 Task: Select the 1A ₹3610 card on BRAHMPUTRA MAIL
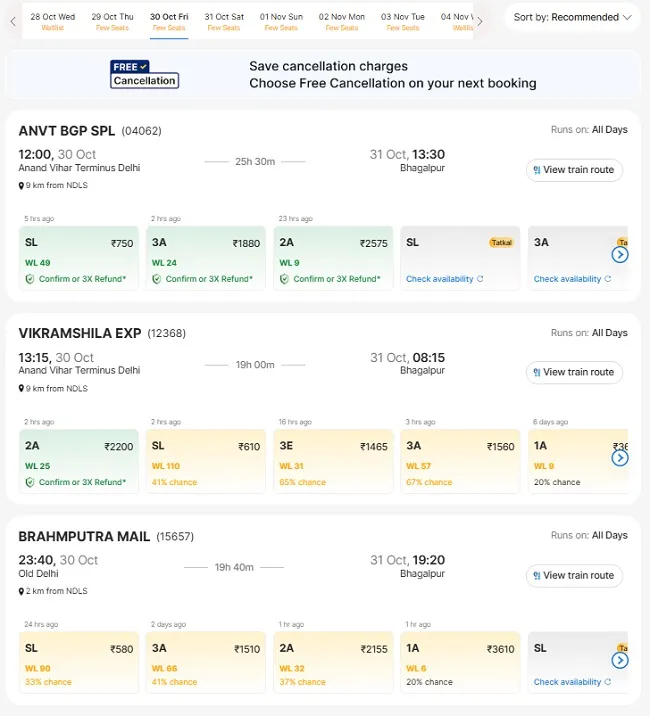pyautogui.click(x=460, y=662)
